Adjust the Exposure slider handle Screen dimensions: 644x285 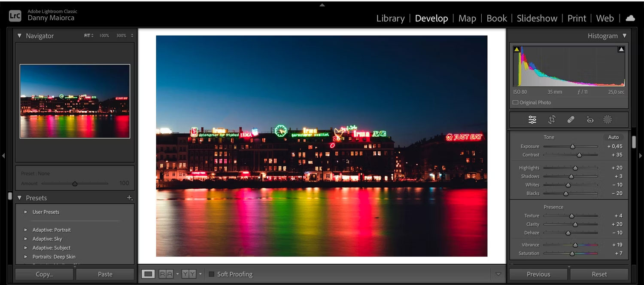click(572, 146)
